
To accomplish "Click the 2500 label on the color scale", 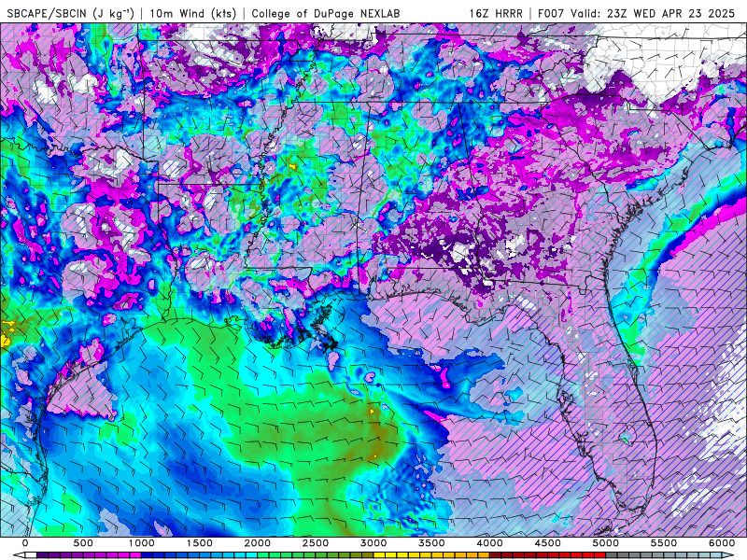I will pyautogui.click(x=316, y=543).
